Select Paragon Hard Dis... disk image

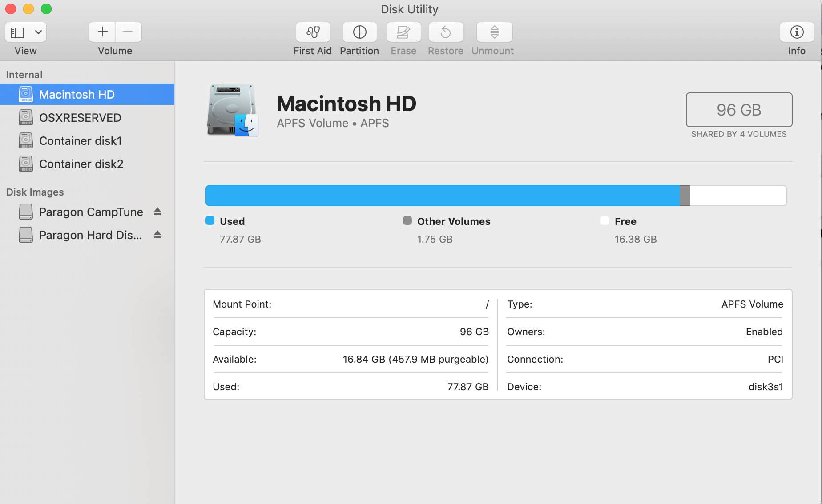[87, 235]
